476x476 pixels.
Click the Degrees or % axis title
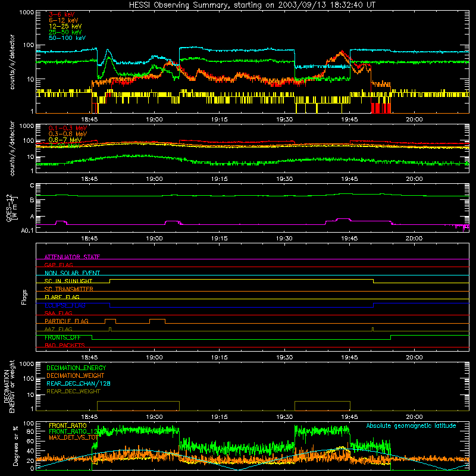[15, 446]
